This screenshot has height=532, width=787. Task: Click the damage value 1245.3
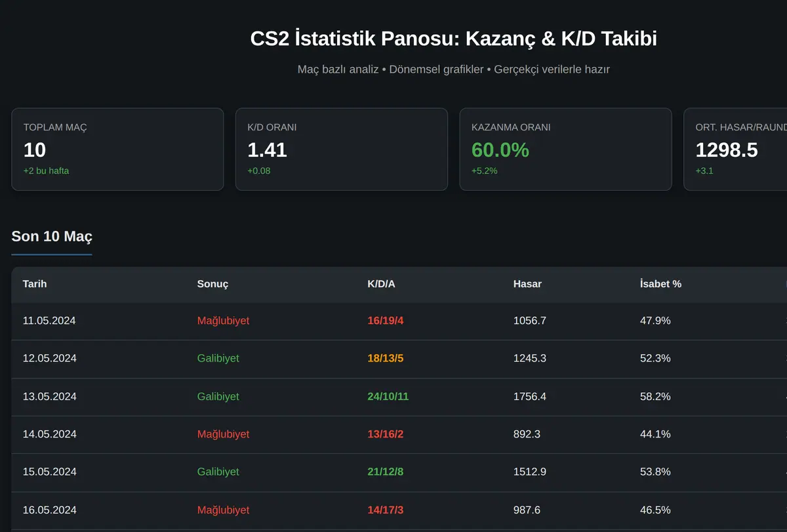530,359
